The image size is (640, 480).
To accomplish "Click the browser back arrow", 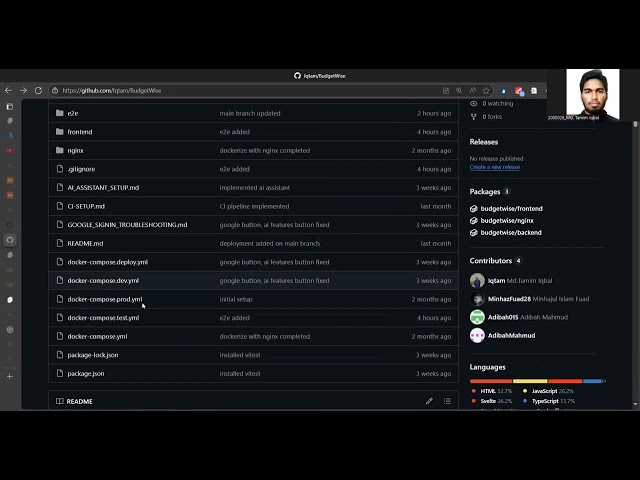I will coord(9,90).
